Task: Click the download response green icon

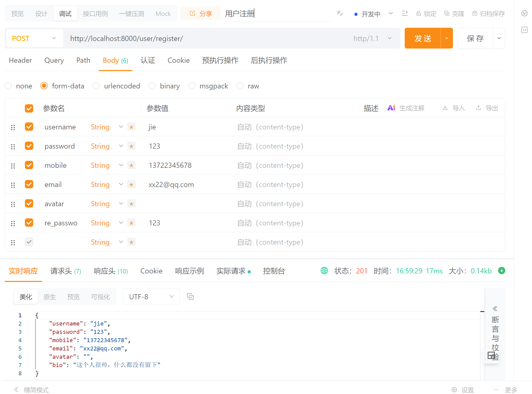Action: 501,271
